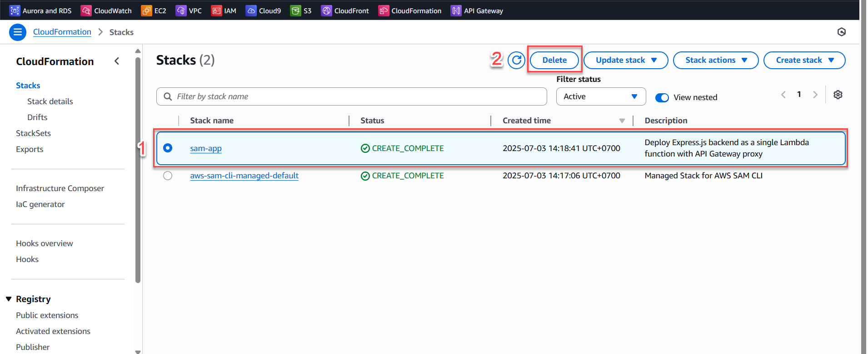Open Publisher in the sidebar
Viewport: 868px width, 354px height.
pyautogui.click(x=33, y=347)
